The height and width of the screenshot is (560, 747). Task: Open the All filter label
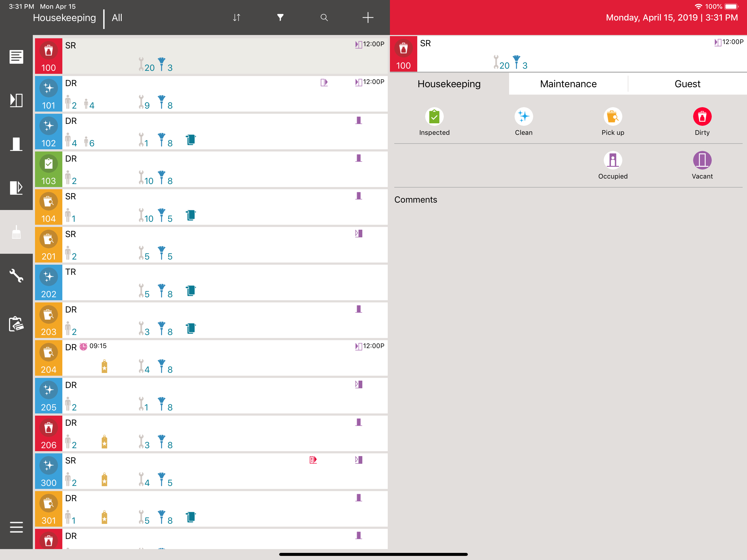[117, 17]
